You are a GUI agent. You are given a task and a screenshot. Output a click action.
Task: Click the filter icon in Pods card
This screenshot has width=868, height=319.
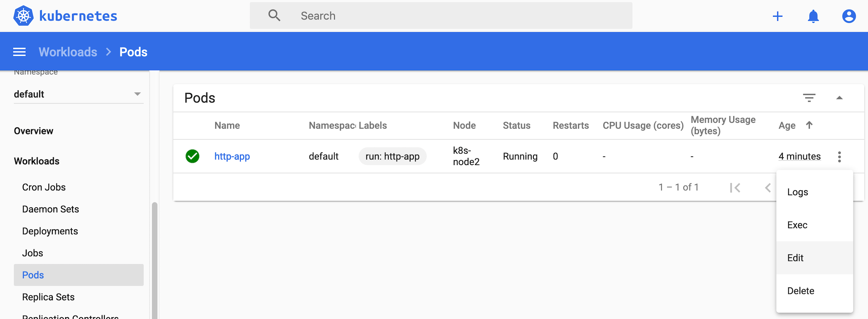pos(809,98)
